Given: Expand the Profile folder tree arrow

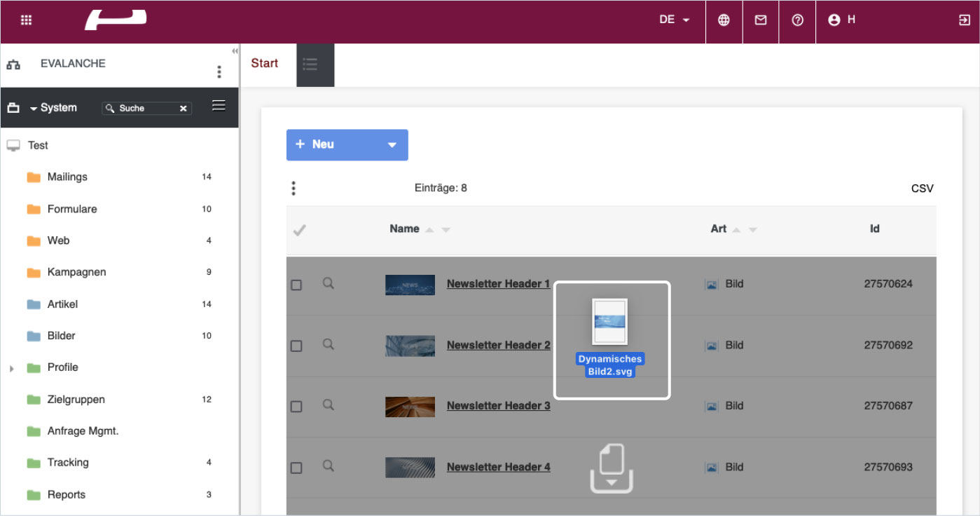Looking at the screenshot, I should (x=12, y=368).
